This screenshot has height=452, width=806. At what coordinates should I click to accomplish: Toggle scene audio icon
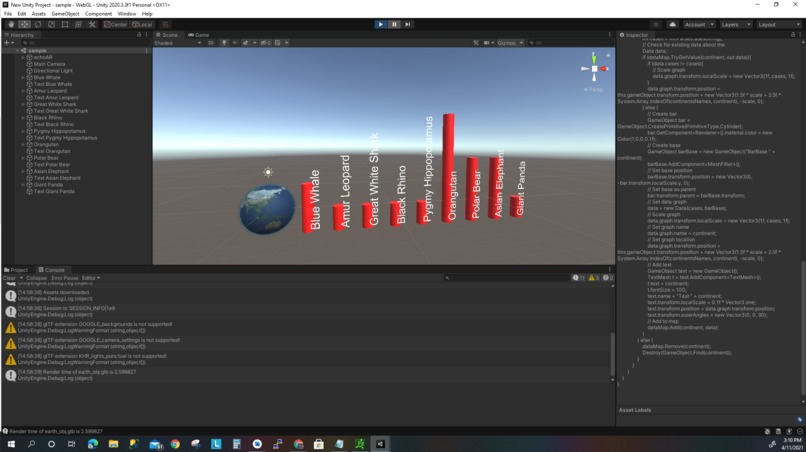point(235,43)
